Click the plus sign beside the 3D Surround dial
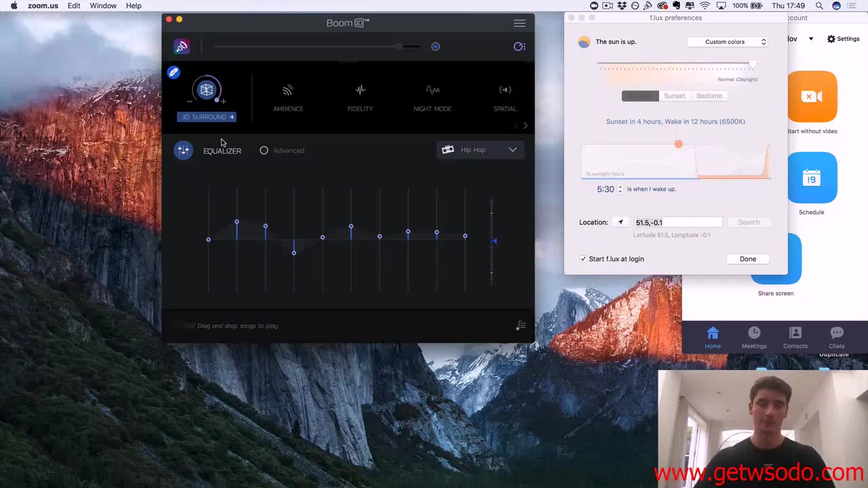This screenshot has width=868, height=488. tap(223, 102)
